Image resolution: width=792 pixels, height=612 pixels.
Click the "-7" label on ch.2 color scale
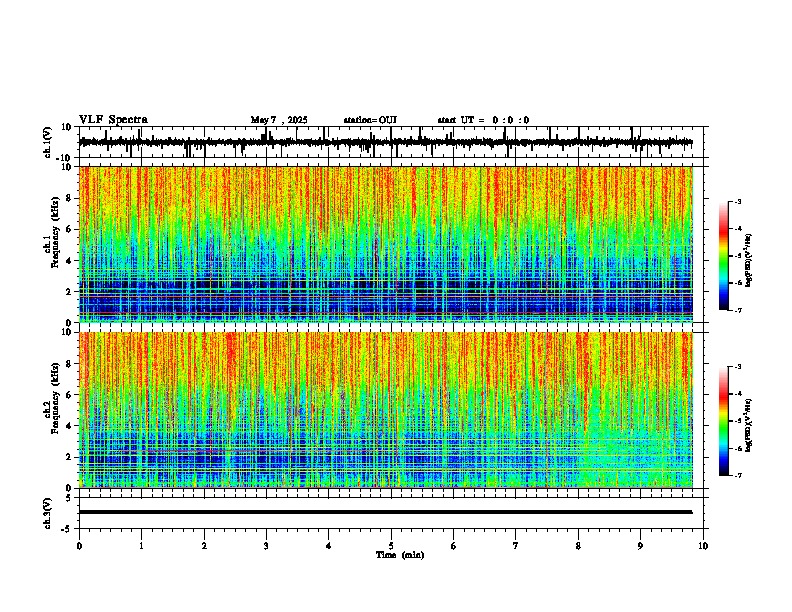(x=738, y=476)
